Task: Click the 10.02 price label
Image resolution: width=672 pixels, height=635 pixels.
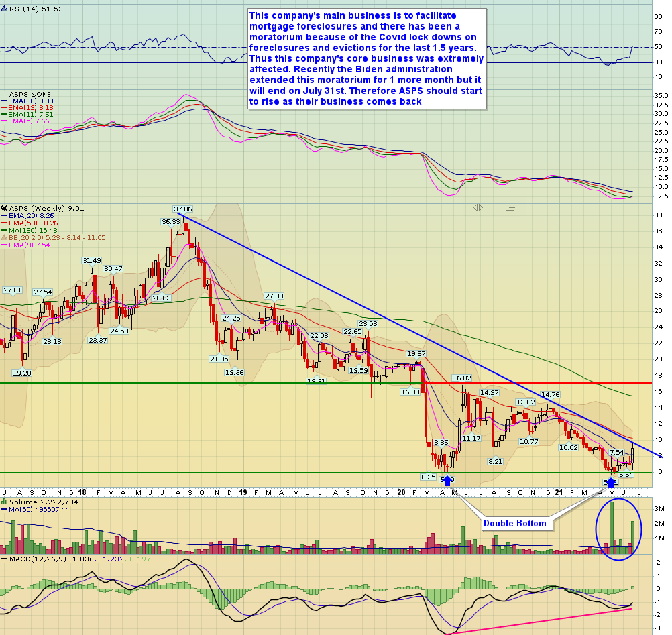Action: point(569,447)
